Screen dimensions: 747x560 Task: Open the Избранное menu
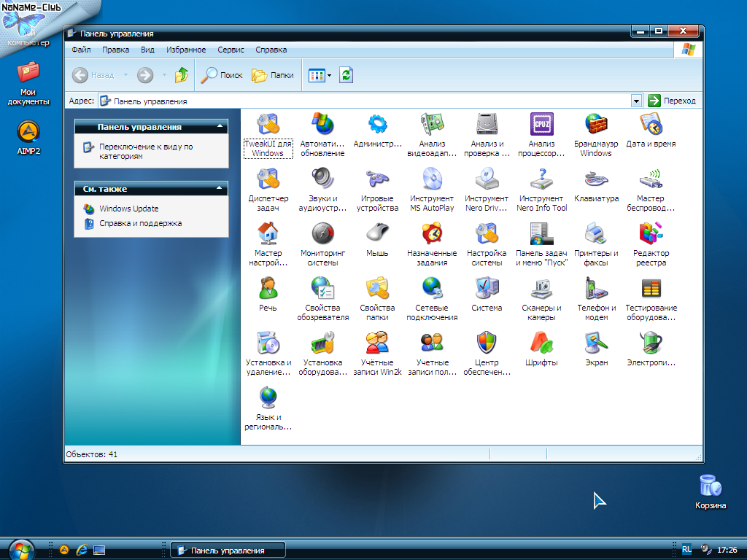point(186,50)
